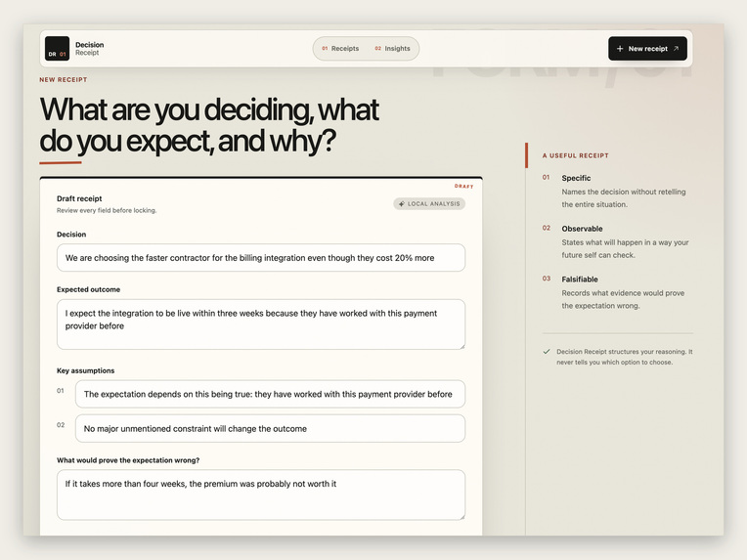Click 'Records what evidence would prove' description
This screenshot has height=560, width=747.
[623, 299]
